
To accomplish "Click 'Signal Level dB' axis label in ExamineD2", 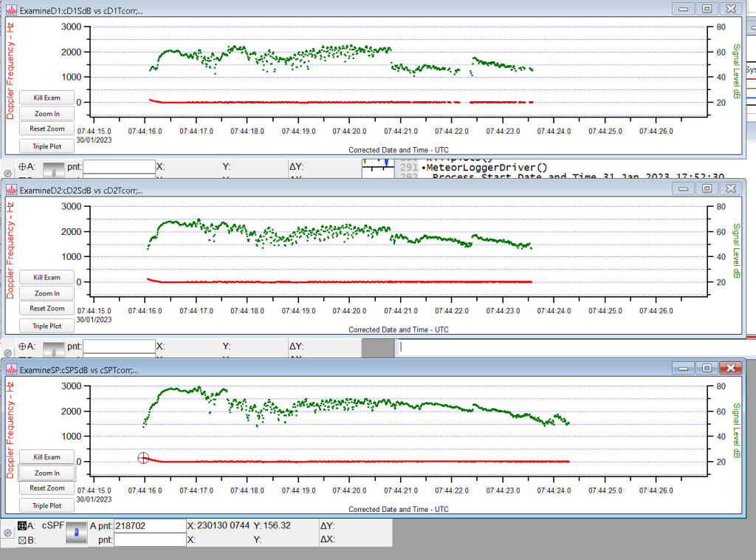I will pyautogui.click(x=736, y=251).
